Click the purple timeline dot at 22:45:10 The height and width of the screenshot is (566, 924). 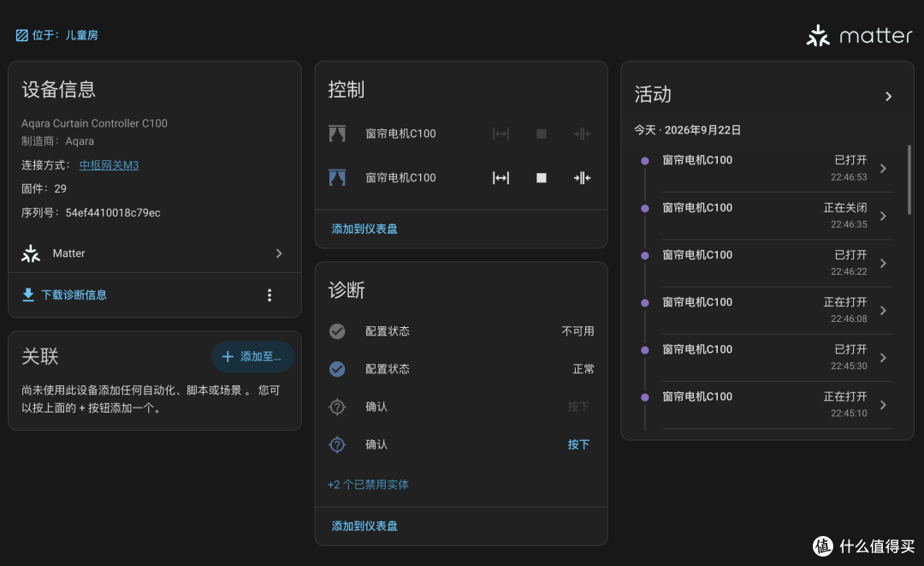(x=645, y=397)
